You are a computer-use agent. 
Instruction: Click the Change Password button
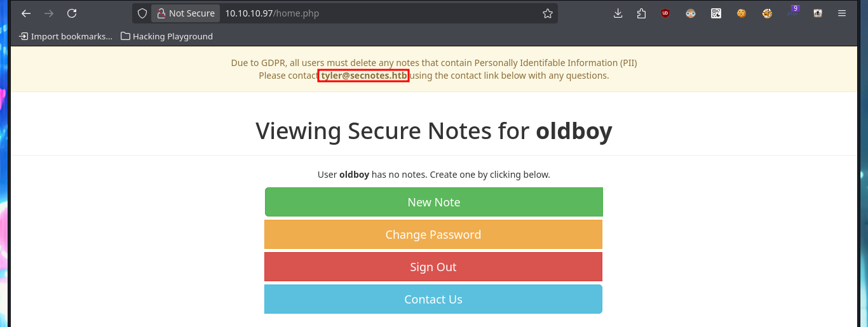(433, 234)
